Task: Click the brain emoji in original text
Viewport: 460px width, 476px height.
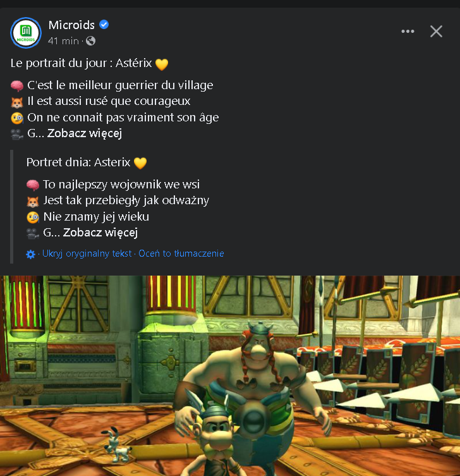Action: click(x=17, y=85)
